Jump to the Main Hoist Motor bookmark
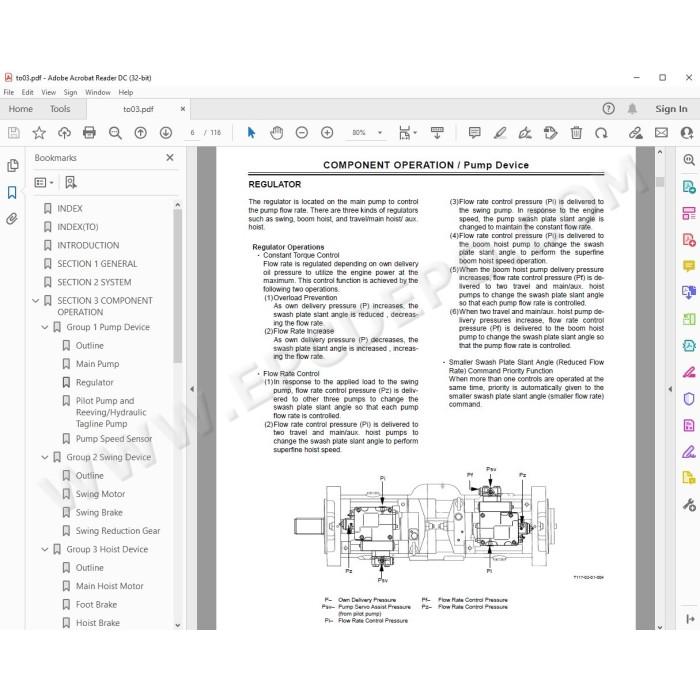Screen dimensions: 700x700 pyautogui.click(x=110, y=586)
